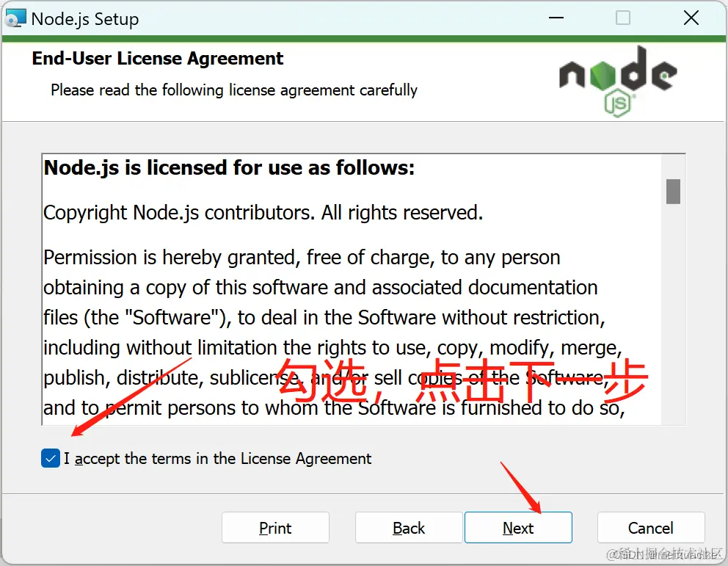Viewport: 728px width, 566px height.
Task: Uncheck the accept license terms checkbox
Action: point(50,458)
